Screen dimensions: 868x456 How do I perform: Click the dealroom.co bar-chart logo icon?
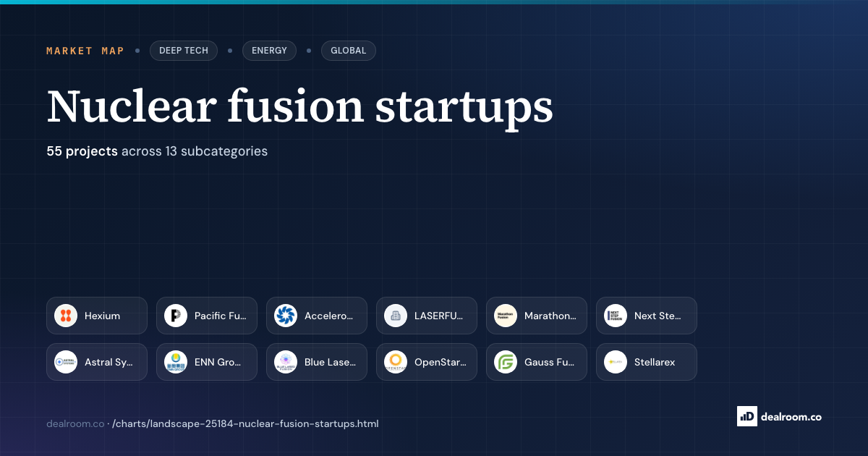tap(746, 416)
